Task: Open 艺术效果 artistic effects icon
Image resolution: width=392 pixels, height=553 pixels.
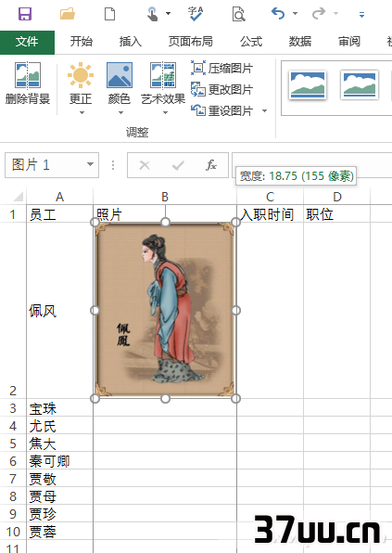Action: (x=163, y=75)
